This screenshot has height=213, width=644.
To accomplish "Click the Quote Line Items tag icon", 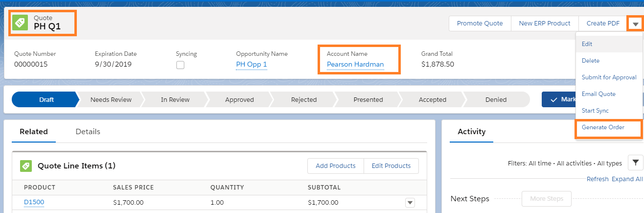I will click(26, 166).
